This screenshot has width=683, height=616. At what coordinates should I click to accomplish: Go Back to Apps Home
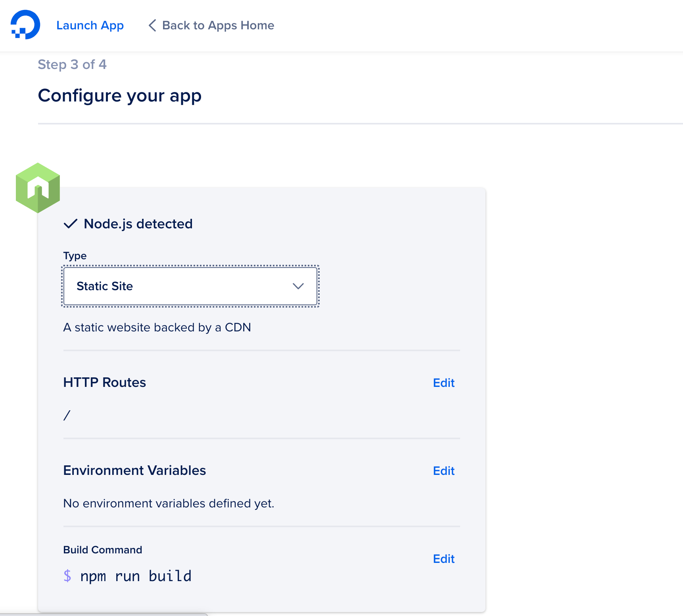coord(218,25)
